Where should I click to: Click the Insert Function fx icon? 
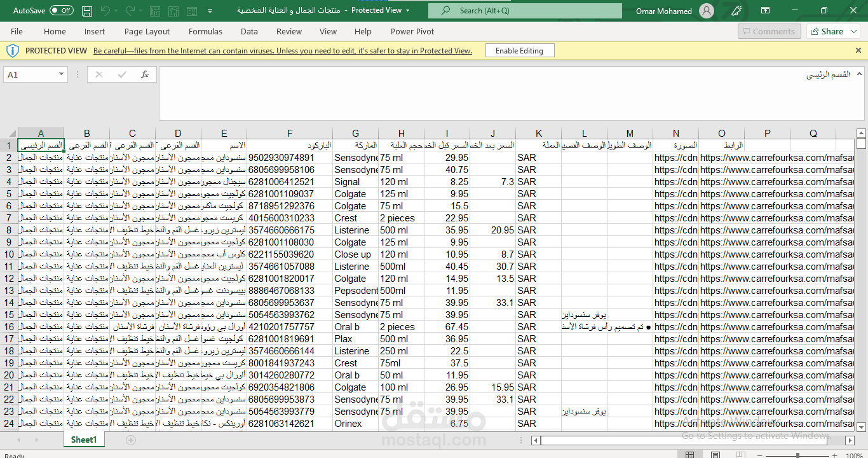point(145,74)
